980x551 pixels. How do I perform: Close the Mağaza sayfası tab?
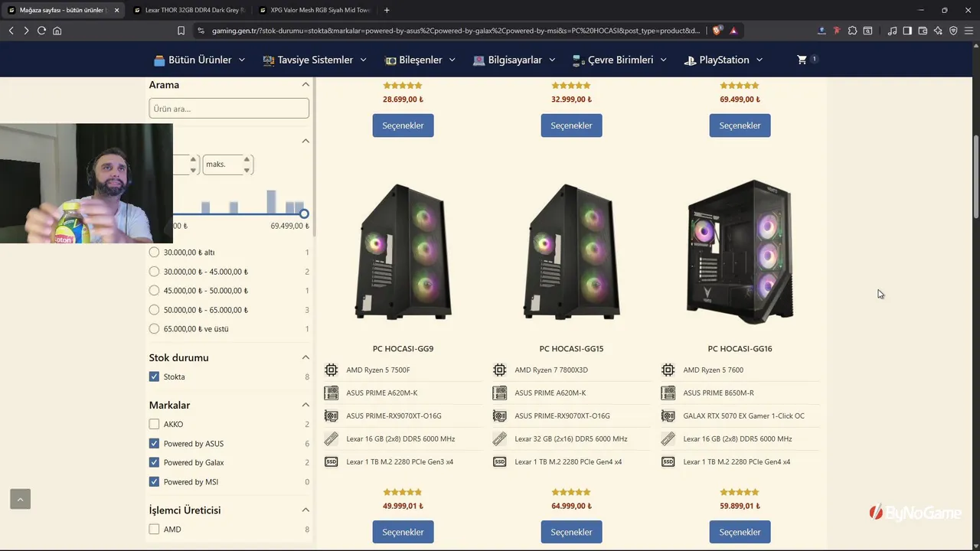[x=116, y=10]
